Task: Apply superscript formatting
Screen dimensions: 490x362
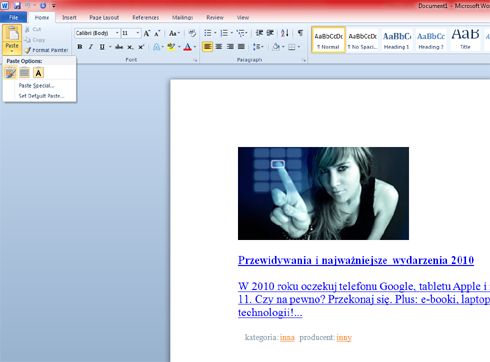Action: point(141,47)
